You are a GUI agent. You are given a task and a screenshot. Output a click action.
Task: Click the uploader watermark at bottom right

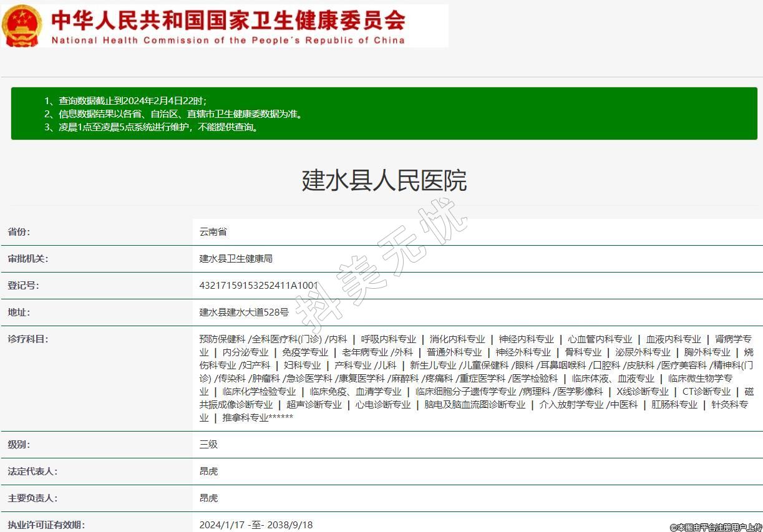tap(716, 527)
